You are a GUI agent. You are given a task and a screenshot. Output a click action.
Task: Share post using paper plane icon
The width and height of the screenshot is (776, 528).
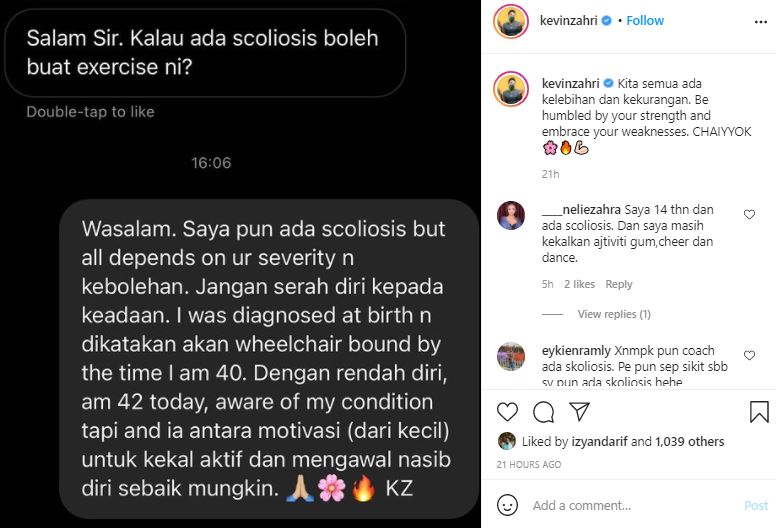pyautogui.click(x=579, y=411)
